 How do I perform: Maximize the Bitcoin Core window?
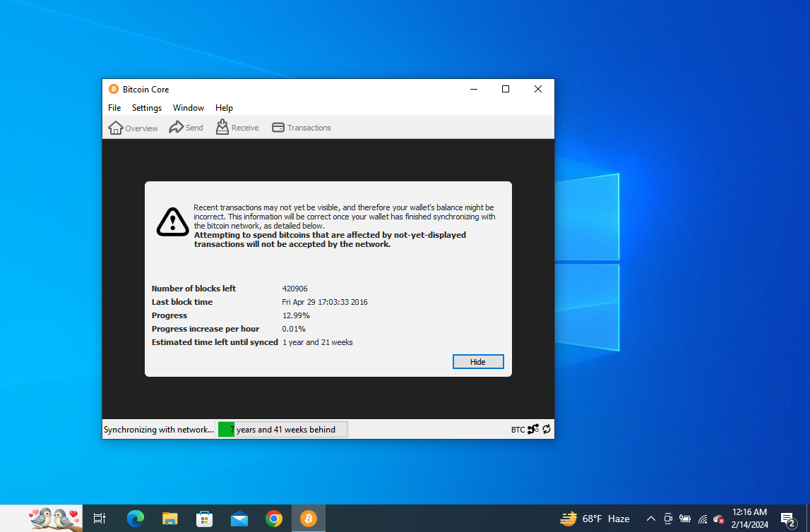tap(506, 90)
